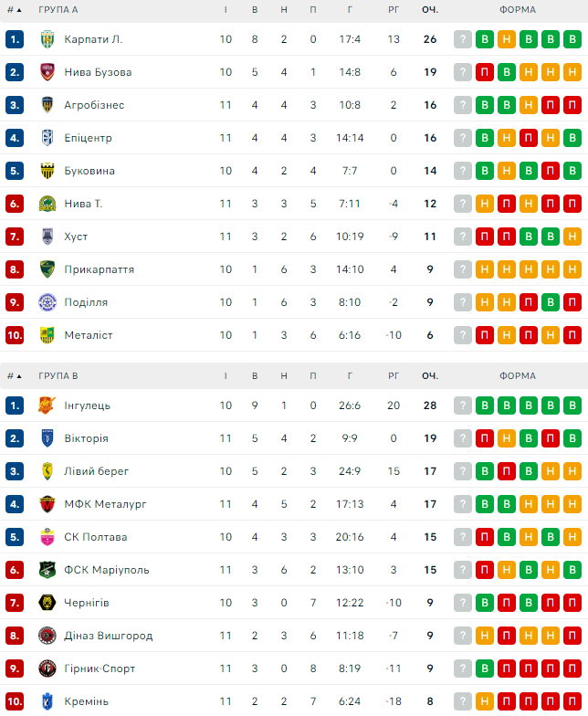Sort Група A by ОЧ. points column
This screenshot has width=588, height=716.
coord(430,10)
